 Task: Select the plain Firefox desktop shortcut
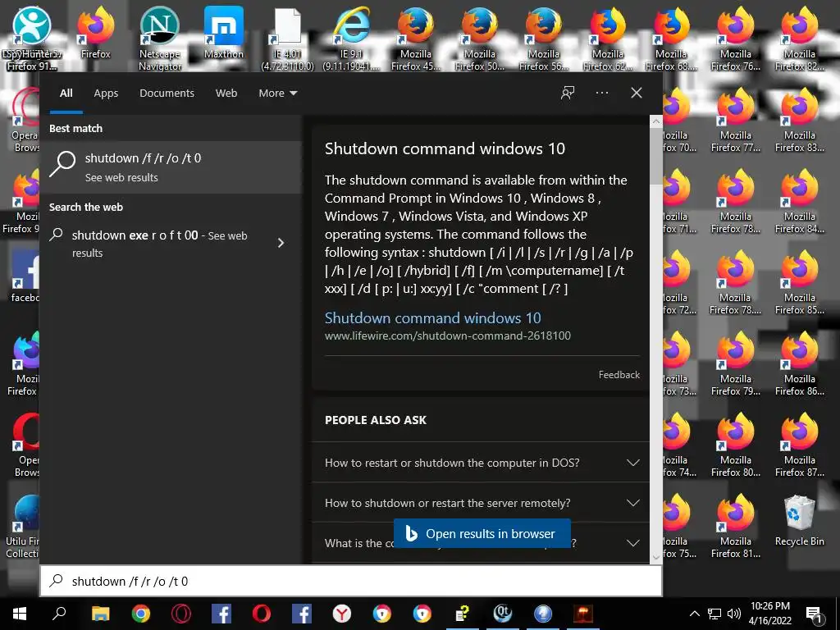pos(95,33)
